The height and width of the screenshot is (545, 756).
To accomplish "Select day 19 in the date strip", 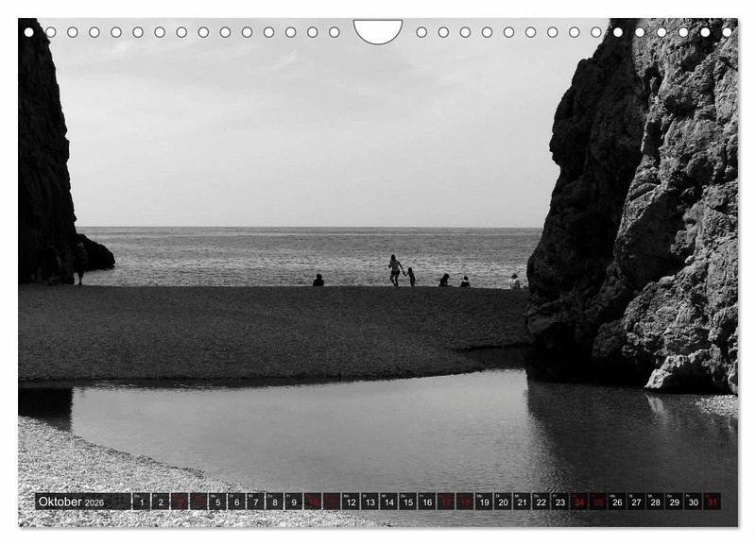I will coord(484,502).
